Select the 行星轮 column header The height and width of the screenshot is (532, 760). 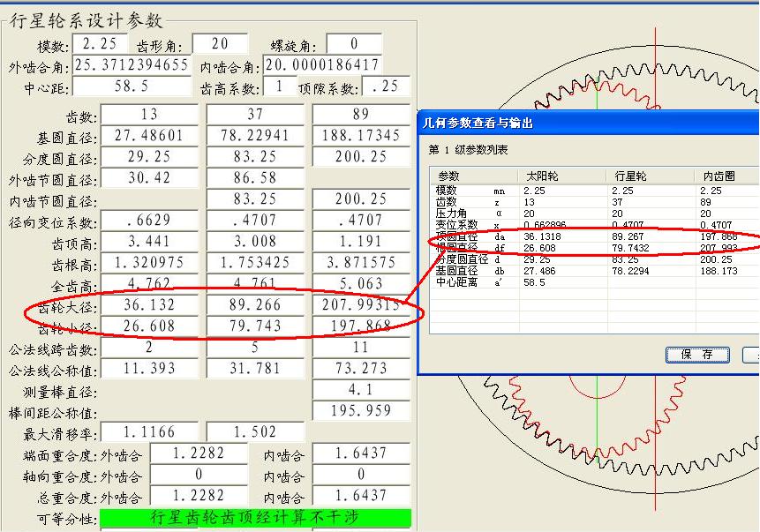(651, 176)
